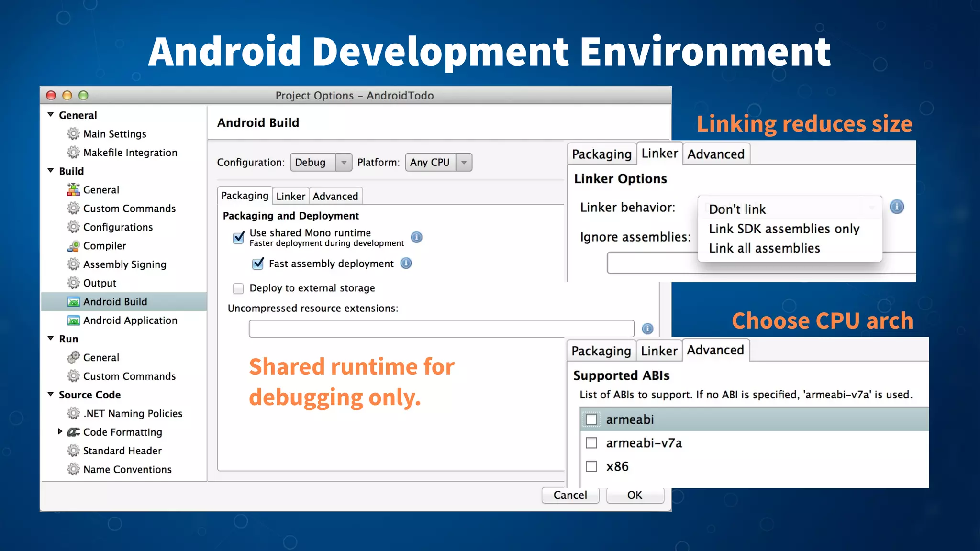Click the Output gear icon
Image resolution: width=980 pixels, height=551 pixels.
point(73,283)
